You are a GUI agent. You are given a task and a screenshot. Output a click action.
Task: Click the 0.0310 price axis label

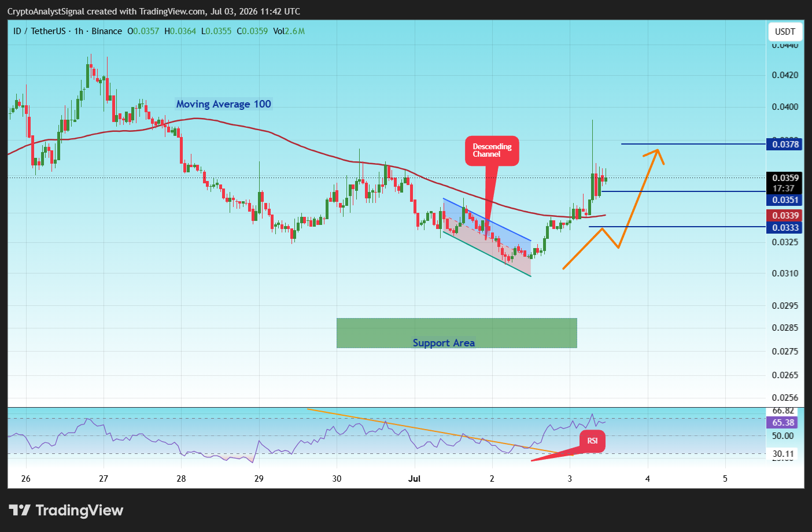[x=785, y=274]
